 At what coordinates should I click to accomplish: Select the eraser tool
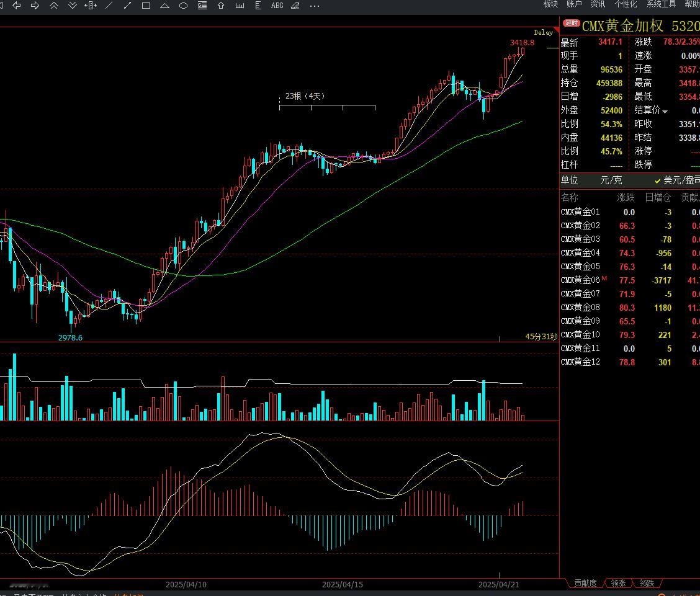pyautogui.click(x=295, y=6)
